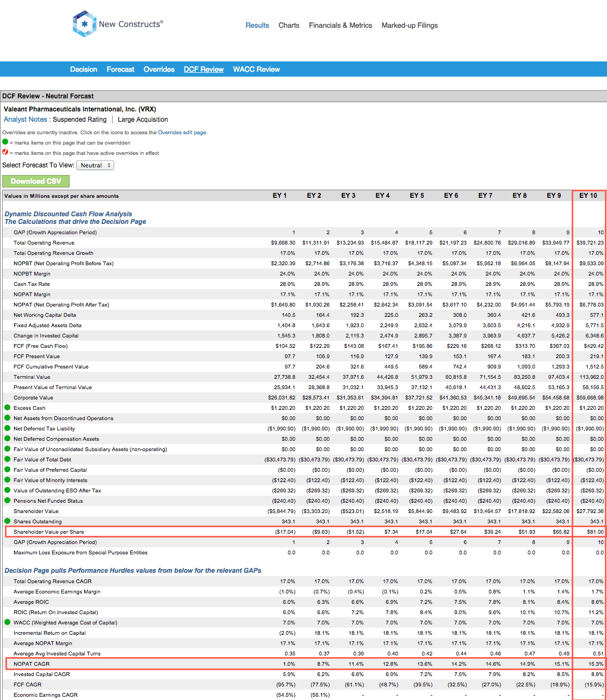This screenshot has height=700, width=607.
Task: Click the (95.7%) FCF CAGR value
Action: coord(286,684)
